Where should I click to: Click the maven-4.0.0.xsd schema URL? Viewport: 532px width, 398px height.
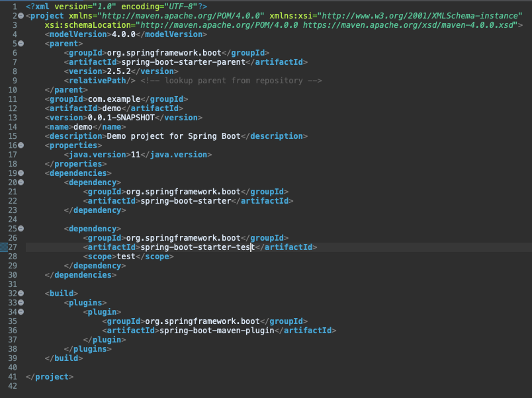point(410,25)
